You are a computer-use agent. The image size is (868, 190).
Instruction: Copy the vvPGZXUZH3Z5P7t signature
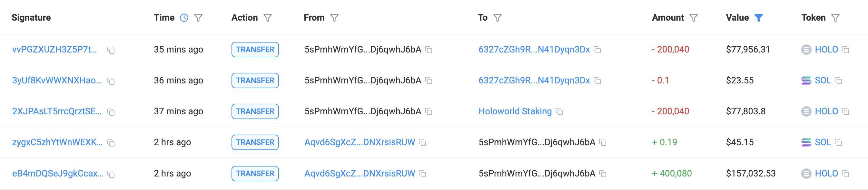click(111, 50)
